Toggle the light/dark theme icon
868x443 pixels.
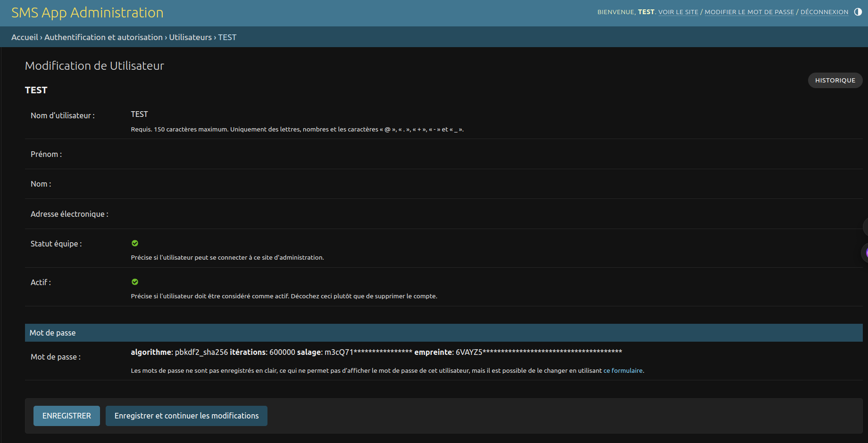coord(858,12)
